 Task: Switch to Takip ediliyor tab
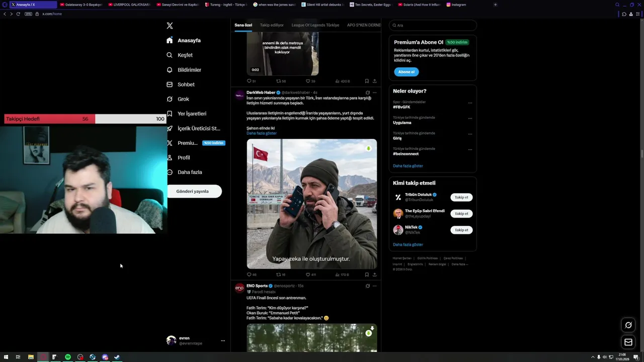(x=272, y=25)
